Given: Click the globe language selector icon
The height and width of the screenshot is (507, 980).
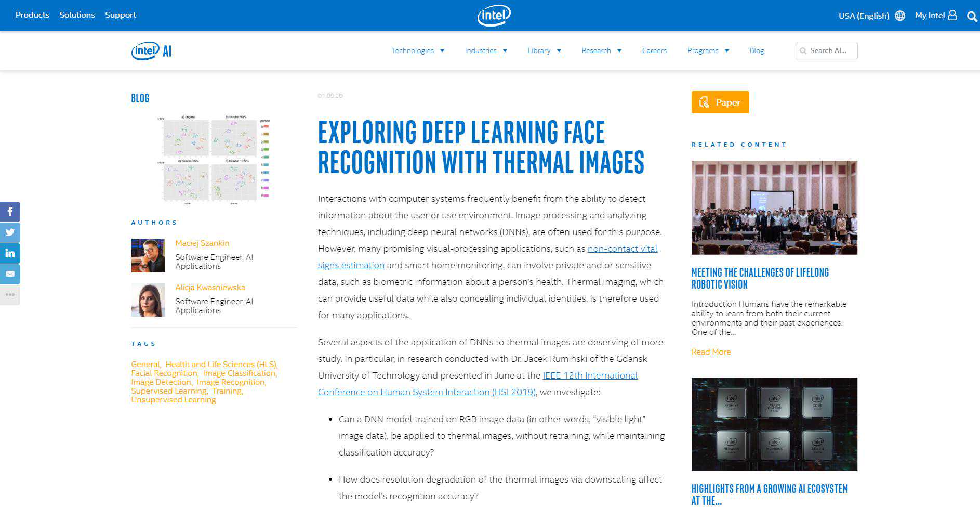Looking at the screenshot, I should click(900, 16).
